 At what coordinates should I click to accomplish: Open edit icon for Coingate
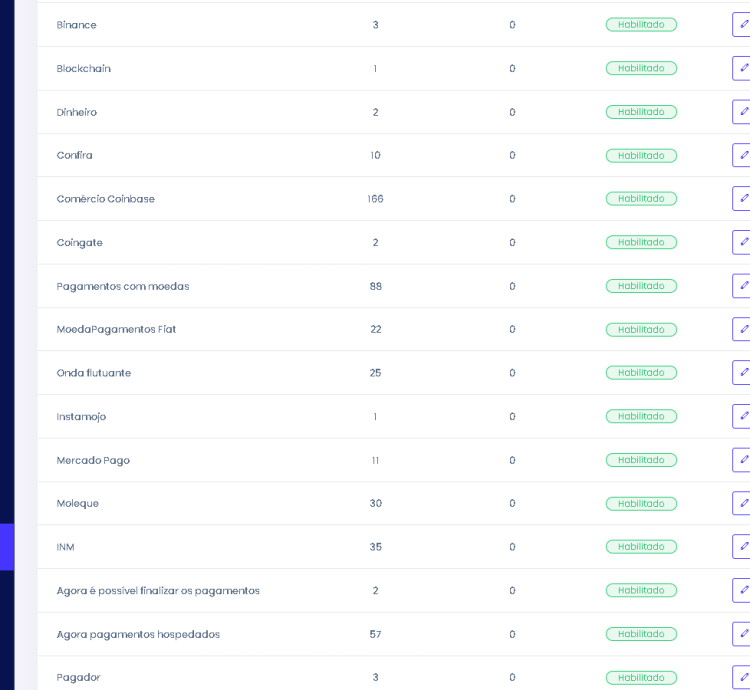tap(742, 242)
